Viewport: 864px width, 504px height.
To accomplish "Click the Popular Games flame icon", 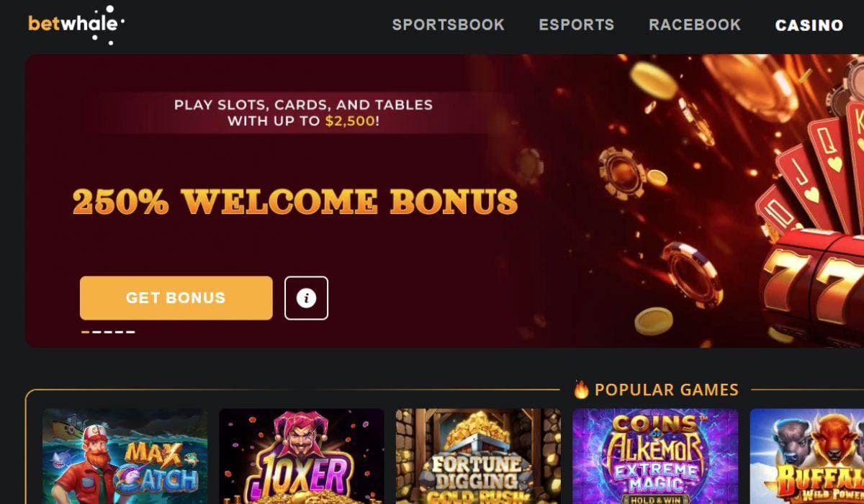I will click(581, 390).
